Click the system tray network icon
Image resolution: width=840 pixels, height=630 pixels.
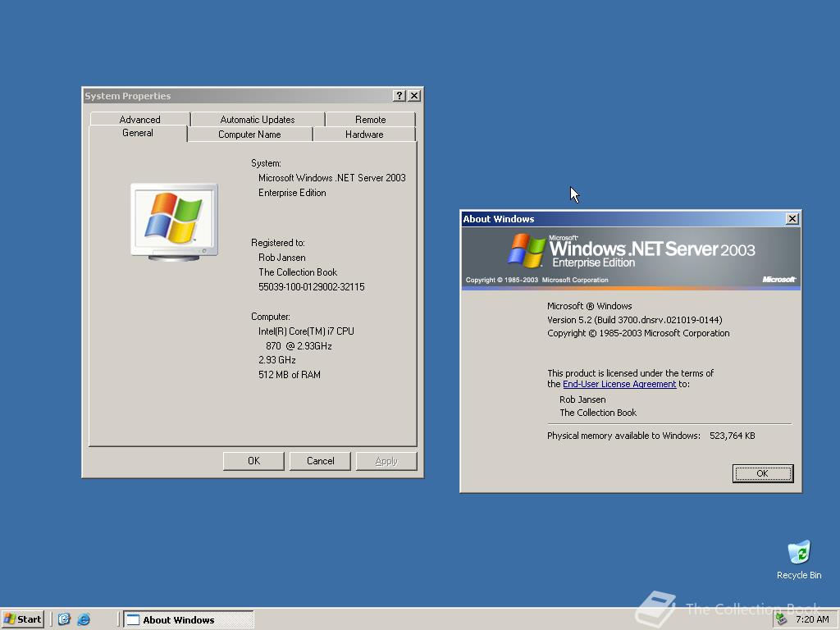(782, 619)
